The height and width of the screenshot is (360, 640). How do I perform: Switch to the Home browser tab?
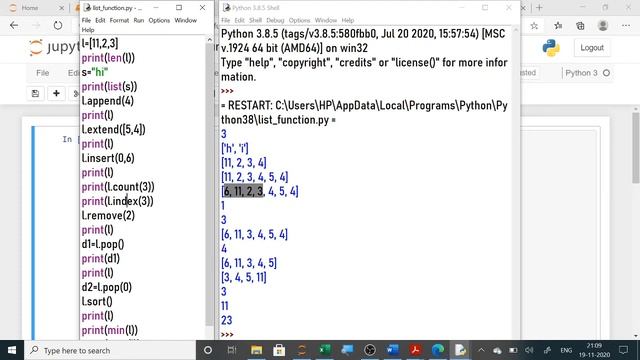pyautogui.click(x=30, y=8)
